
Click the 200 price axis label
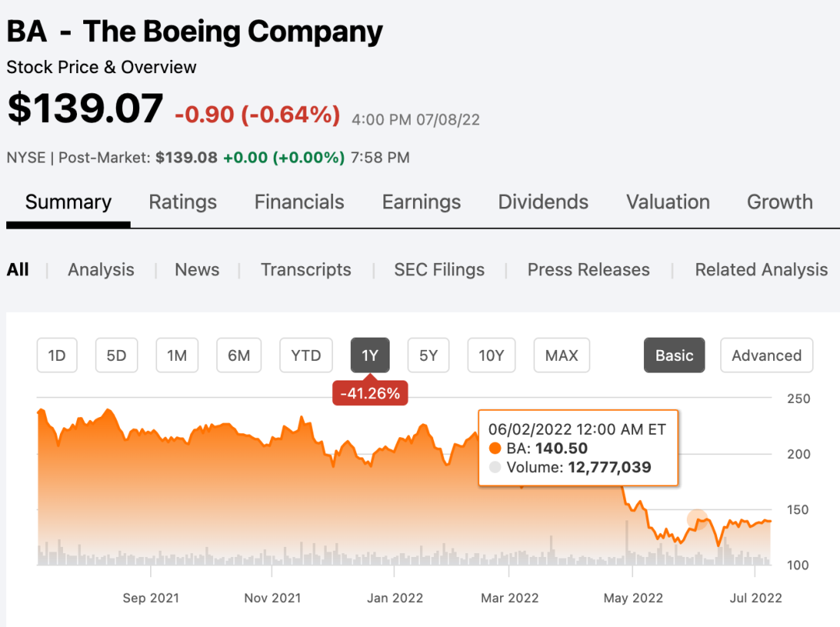coord(798,454)
